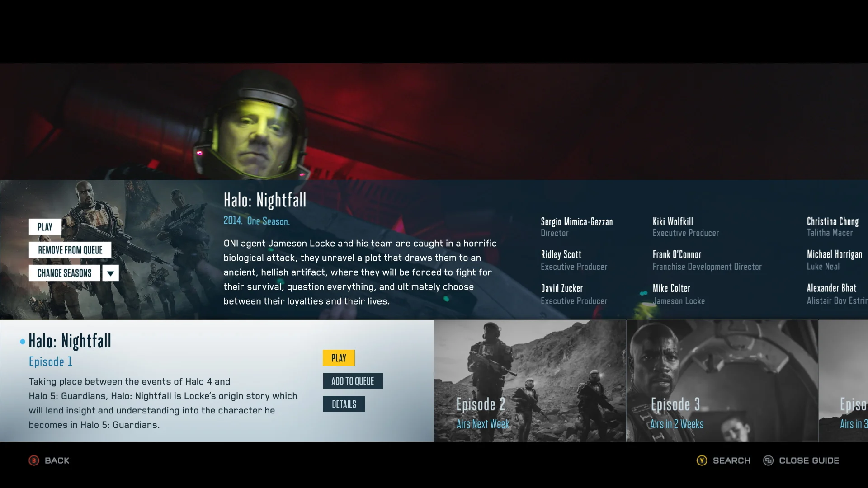Open Search from the footer
Image resolution: width=868 pixels, height=488 pixels.
(731, 460)
